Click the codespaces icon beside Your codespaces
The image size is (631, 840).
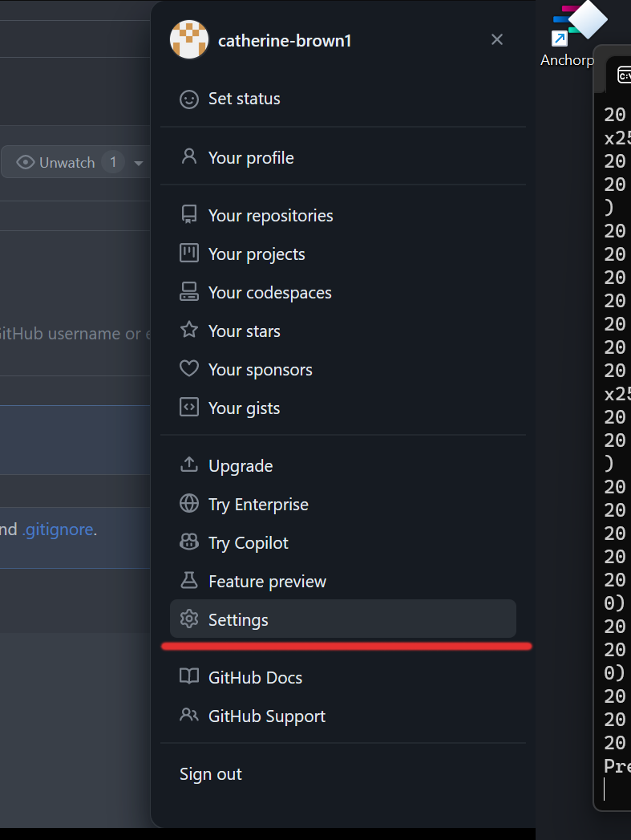(x=189, y=292)
